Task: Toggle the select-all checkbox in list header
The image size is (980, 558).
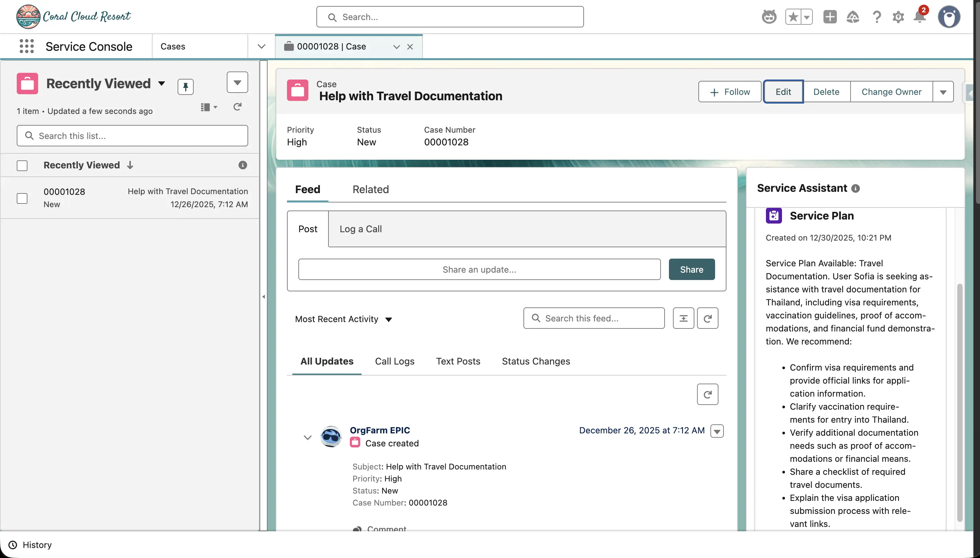Action: [22, 165]
